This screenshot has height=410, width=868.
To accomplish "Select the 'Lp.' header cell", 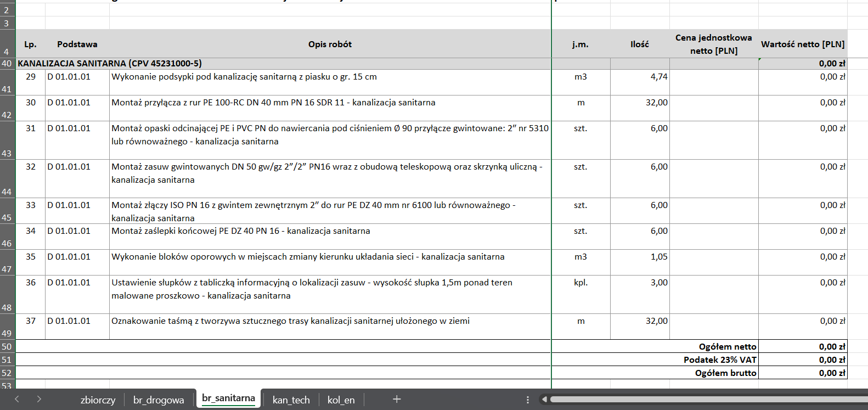I will [x=31, y=44].
